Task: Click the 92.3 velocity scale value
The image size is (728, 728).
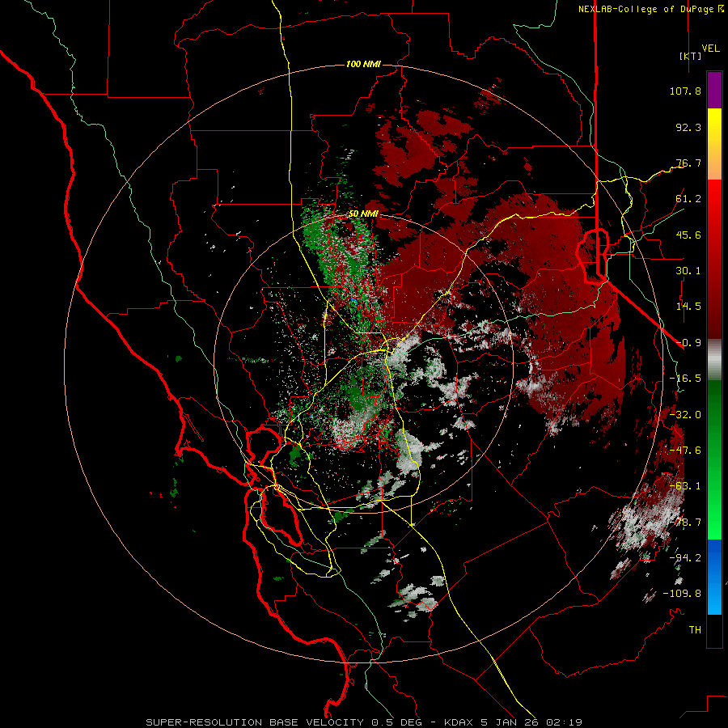Action: point(688,127)
